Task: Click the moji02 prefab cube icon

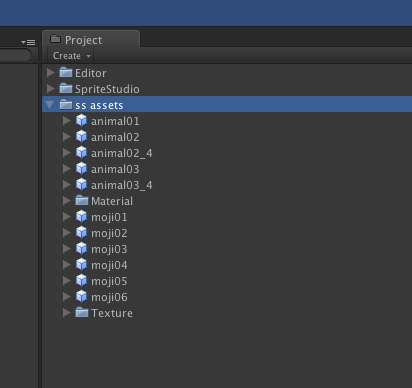Action: coord(81,232)
